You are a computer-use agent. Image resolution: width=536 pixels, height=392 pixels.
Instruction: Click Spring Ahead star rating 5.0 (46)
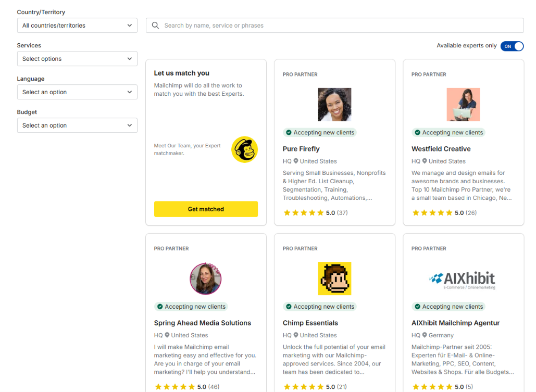(x=187, y=387)
